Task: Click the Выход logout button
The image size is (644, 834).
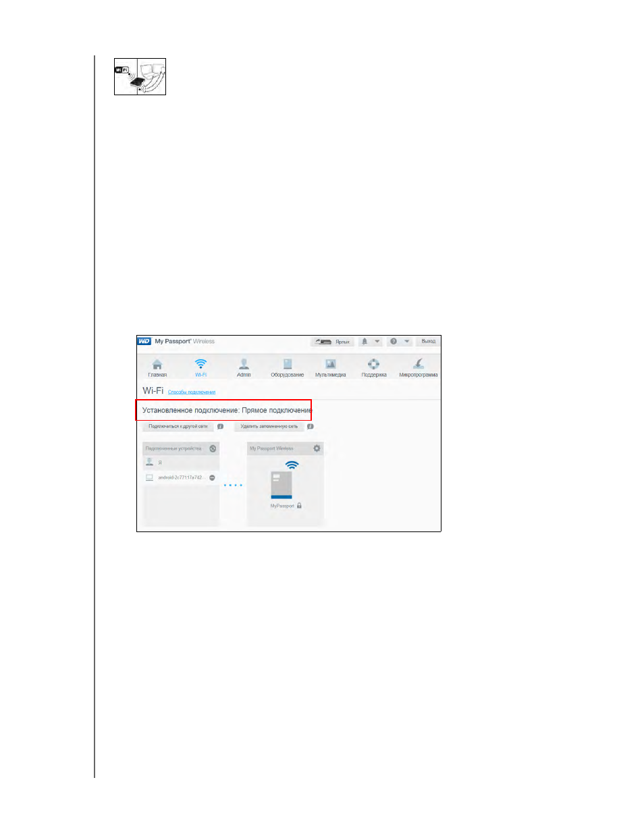Action: (x=428, y=342)
